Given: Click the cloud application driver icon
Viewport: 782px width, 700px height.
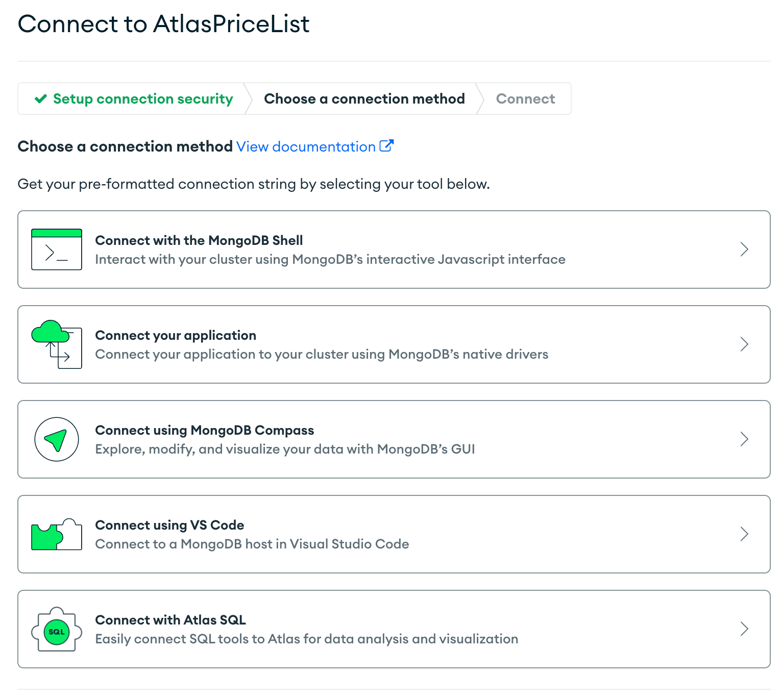Looking at the screenshot, I should pos(57,344).
